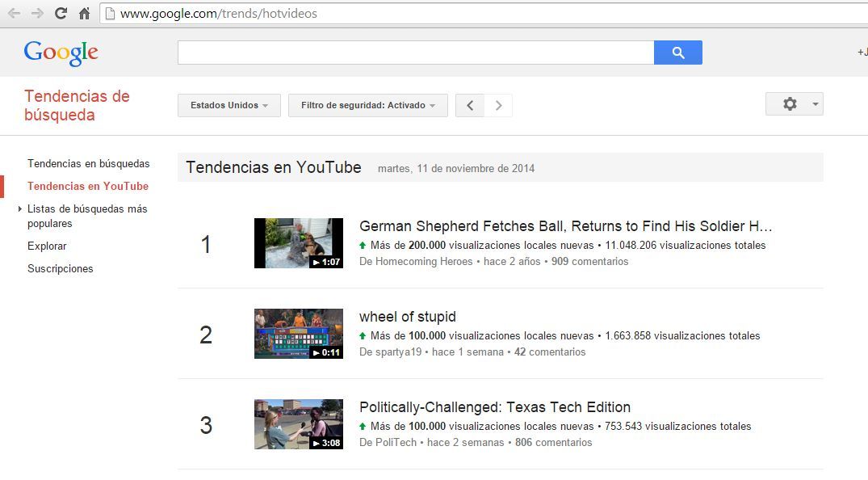
Task: Click green up arrow for German Shepherd video
Action: pos(363,245)
